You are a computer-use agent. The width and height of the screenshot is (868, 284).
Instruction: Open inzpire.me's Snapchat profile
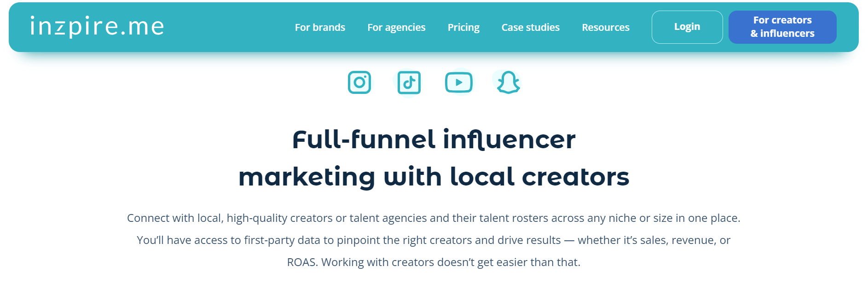pos(508,82)
